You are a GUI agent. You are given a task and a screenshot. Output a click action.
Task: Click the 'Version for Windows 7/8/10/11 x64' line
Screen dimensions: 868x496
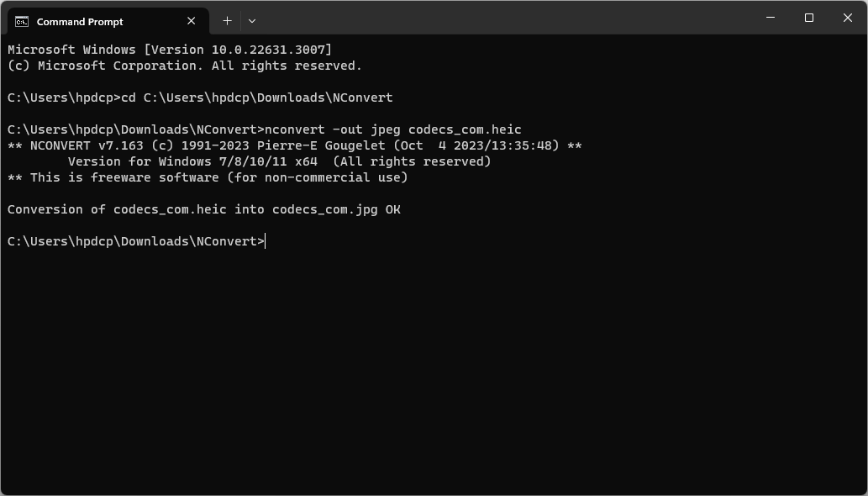279,161
